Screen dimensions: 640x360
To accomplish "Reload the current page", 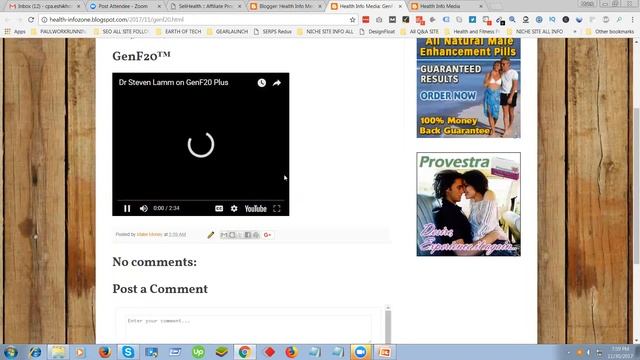I will 31,20.
